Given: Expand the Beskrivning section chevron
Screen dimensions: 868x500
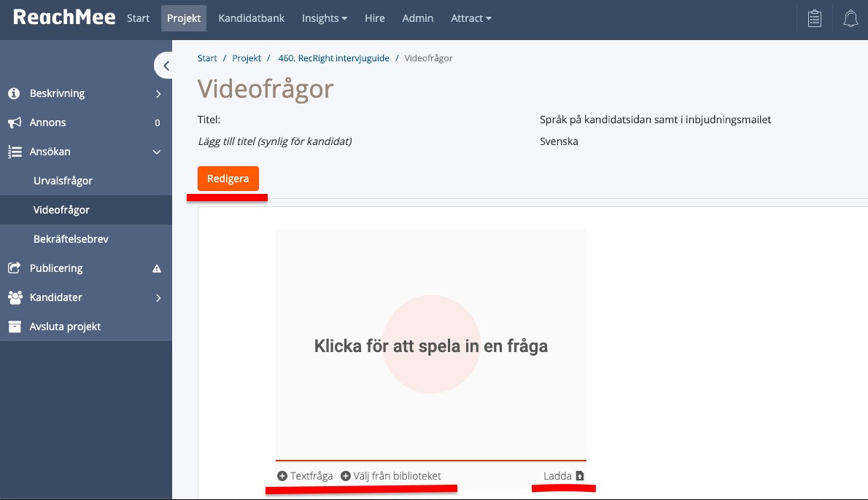Looking at the screenshot, I should point(158,94).
